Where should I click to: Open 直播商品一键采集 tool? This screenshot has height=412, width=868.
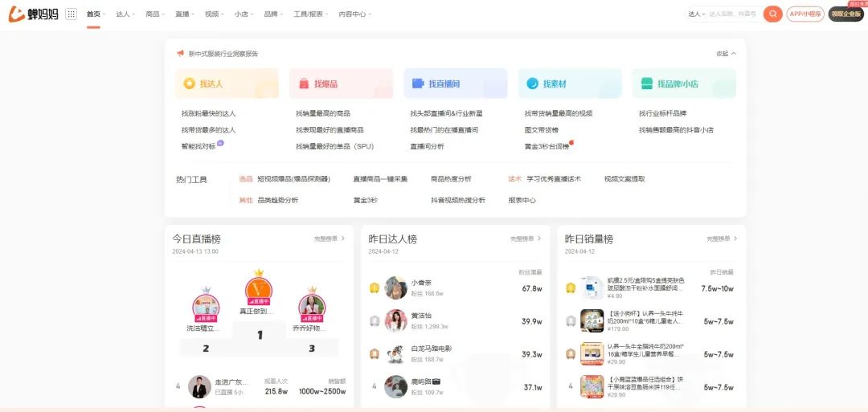(380, 179)
